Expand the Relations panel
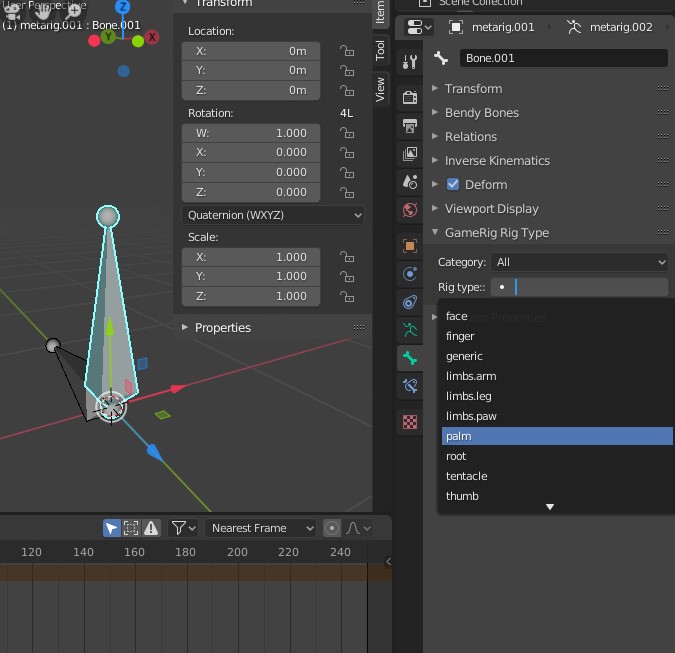The height and width of the screenshot is (653, 675). pyautogui.click(x=471, y=136)
